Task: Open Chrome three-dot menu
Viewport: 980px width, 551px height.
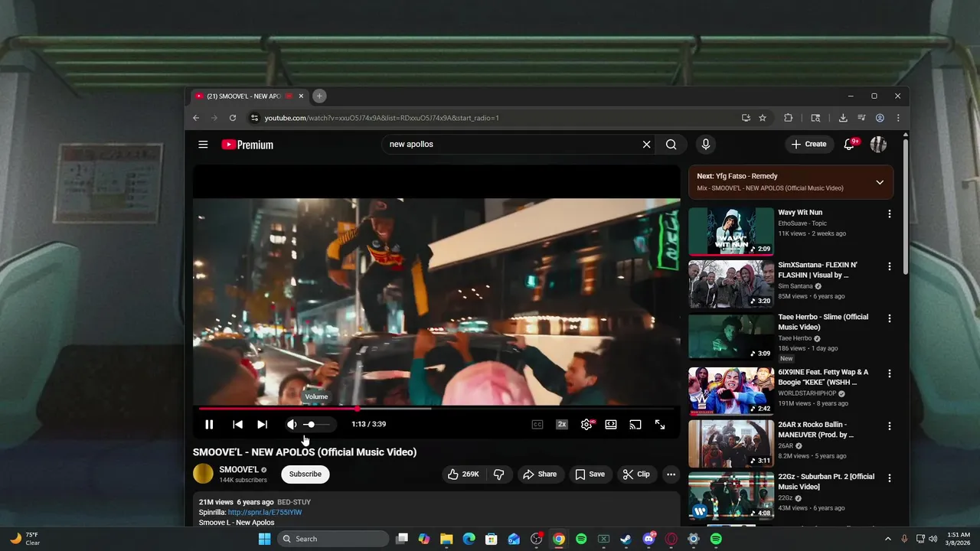Action: [898, 118]
